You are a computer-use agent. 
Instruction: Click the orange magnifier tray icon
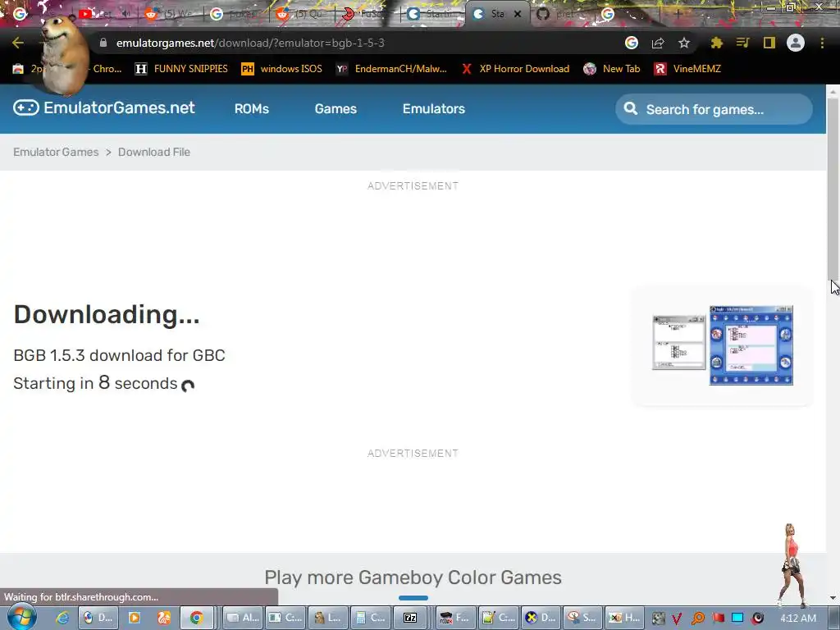(x=697, y=619)
